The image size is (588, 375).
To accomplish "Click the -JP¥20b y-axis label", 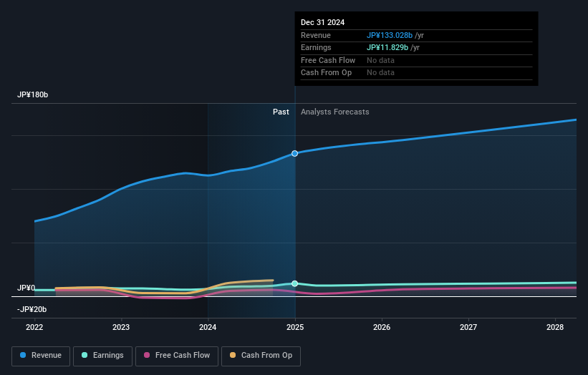I will tap(32, 309).
